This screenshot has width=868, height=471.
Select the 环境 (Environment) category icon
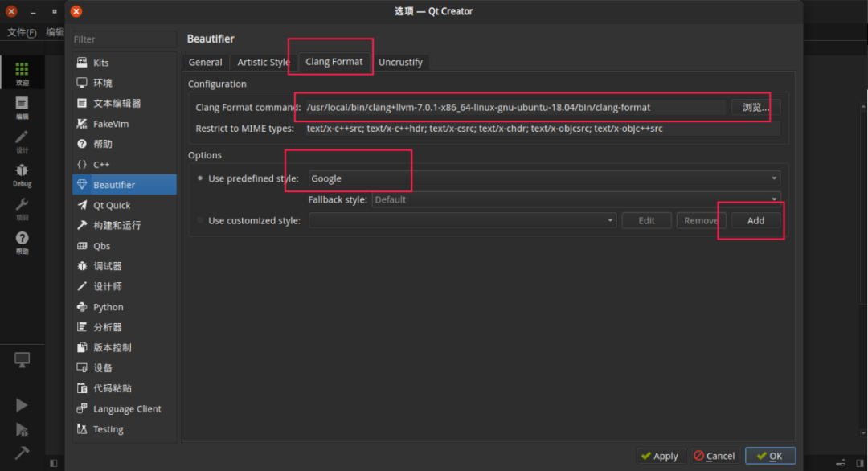(x=82, y=83)
